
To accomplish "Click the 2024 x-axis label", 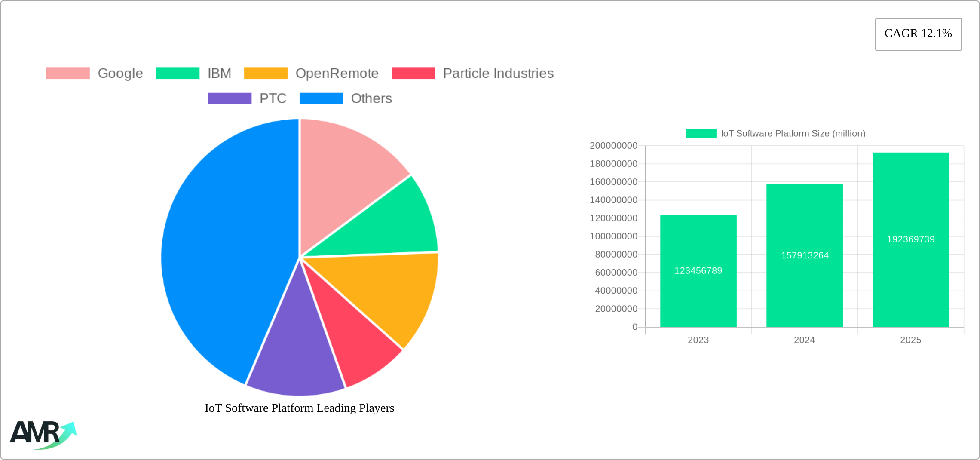I will [x=805, y=340].
